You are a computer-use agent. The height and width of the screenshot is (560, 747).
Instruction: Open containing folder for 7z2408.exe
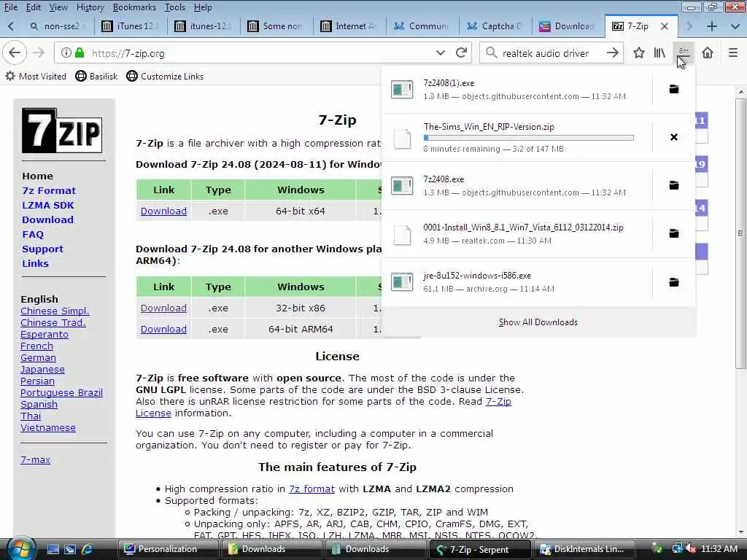pyautogui.click(x=673, y=185)
